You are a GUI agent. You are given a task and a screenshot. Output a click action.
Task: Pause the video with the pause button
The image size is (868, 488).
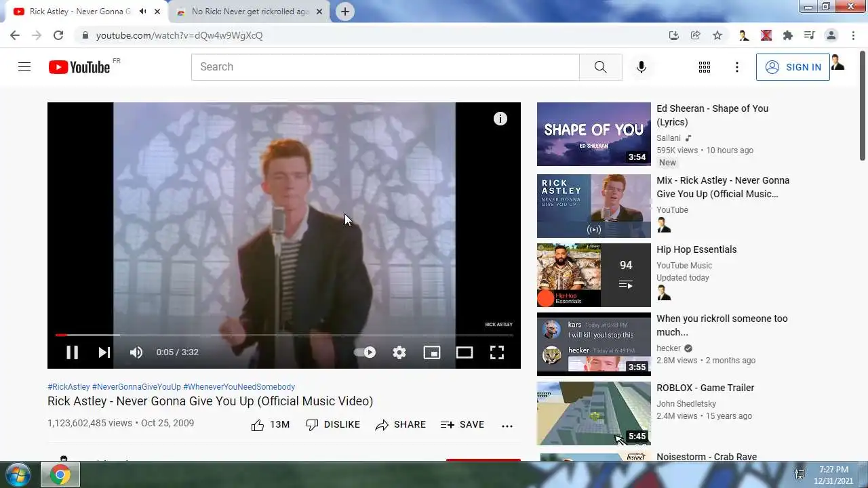(x=72, y=352)
